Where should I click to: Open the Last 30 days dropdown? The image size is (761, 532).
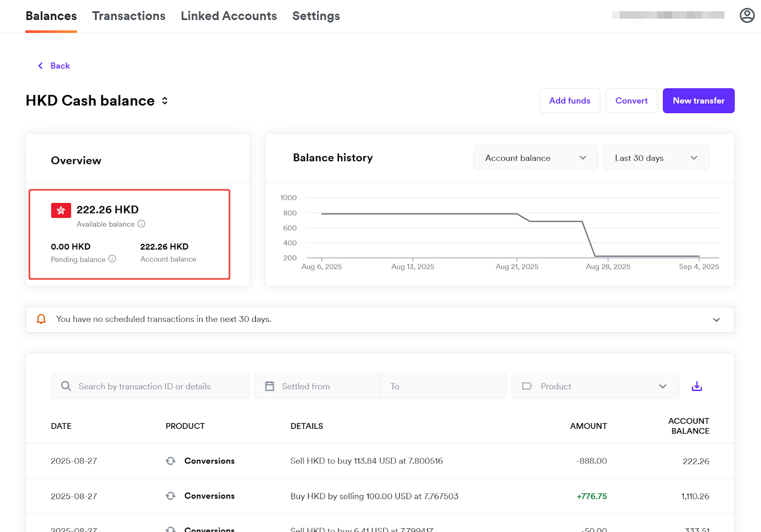(655, 158)
